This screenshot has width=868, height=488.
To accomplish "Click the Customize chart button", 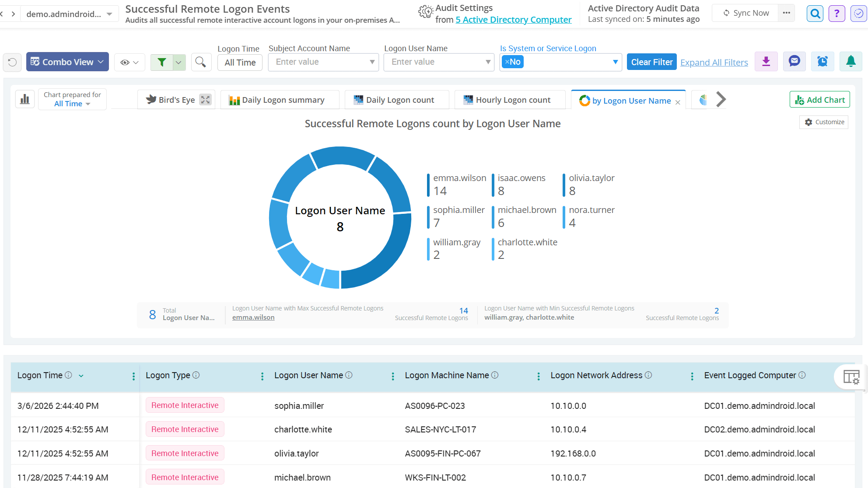I will pyautogui.click(x=824, y=122).
